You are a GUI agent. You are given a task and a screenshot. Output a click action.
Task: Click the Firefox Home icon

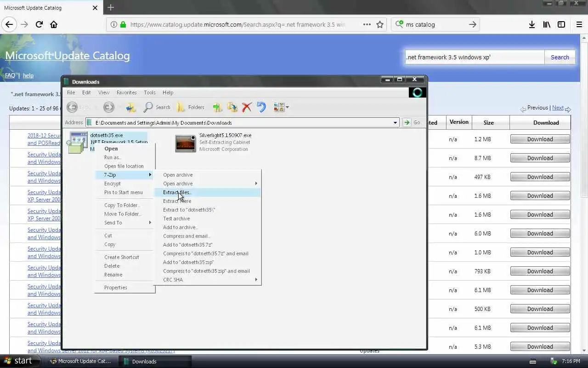pyautogui.click(x=54, y=24)
